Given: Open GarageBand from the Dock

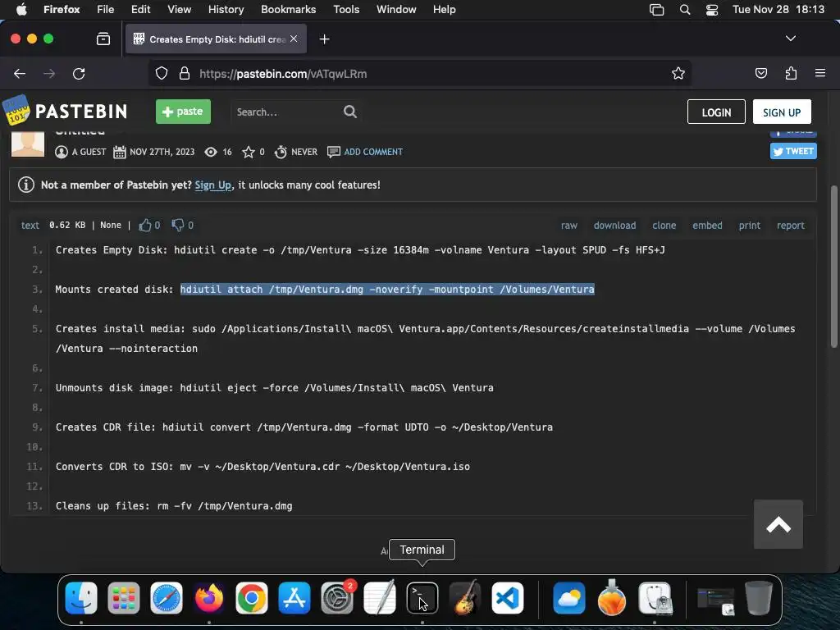Looking at the screenshot, I should 465,598.
